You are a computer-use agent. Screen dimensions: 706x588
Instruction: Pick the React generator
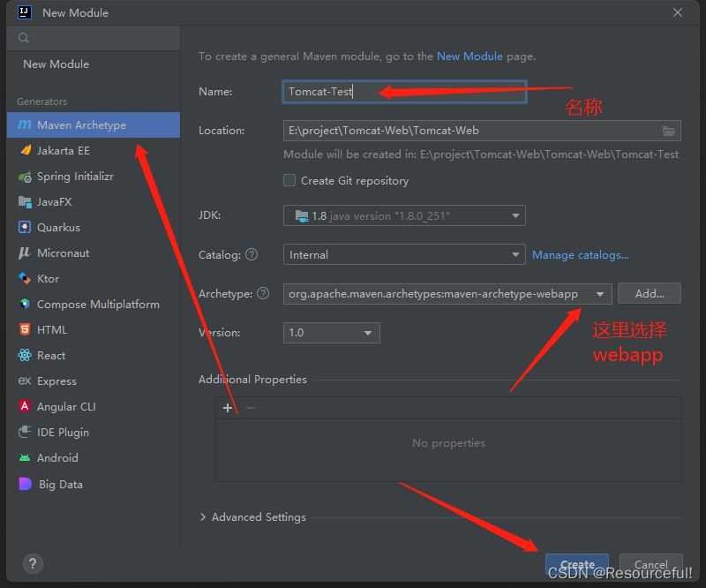pos(94,356)
